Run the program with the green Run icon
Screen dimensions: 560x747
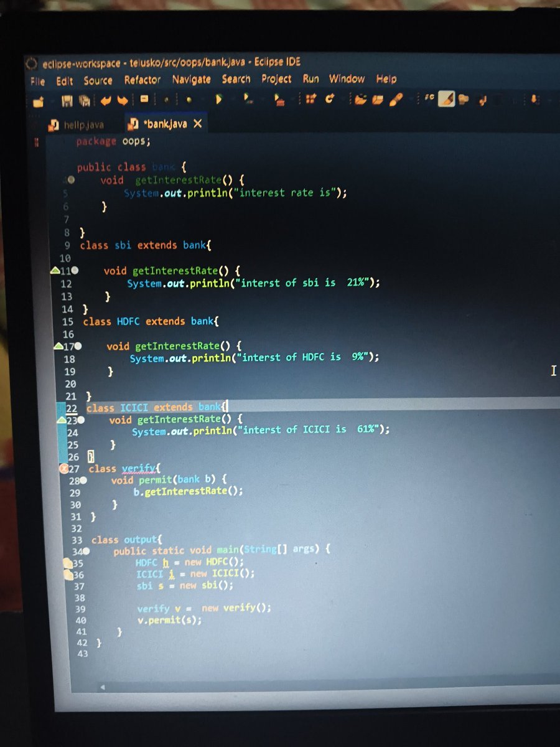[x=218, y=100]
